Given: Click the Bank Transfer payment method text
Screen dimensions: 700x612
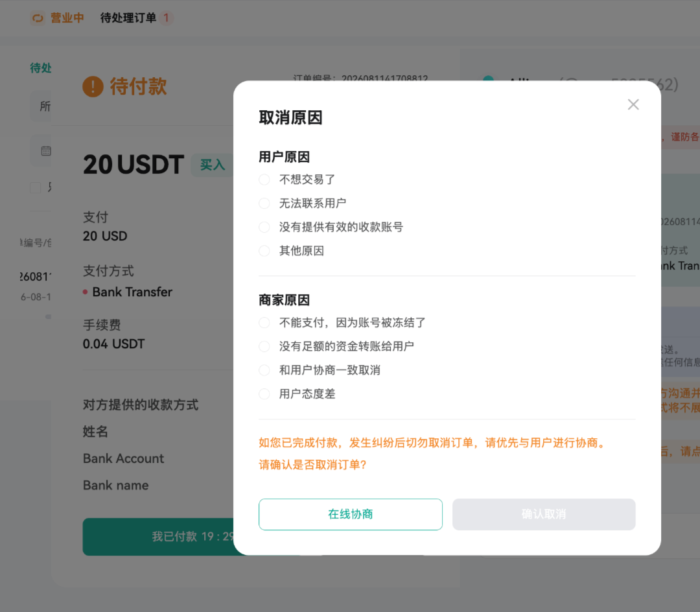Looking at the screenshot, I should (x=132, y=292).
